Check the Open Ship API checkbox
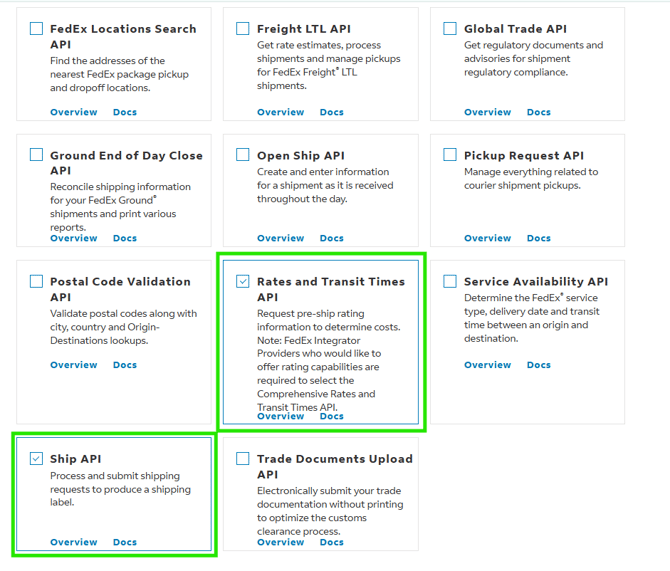670x571 pixels. (243, 155)
